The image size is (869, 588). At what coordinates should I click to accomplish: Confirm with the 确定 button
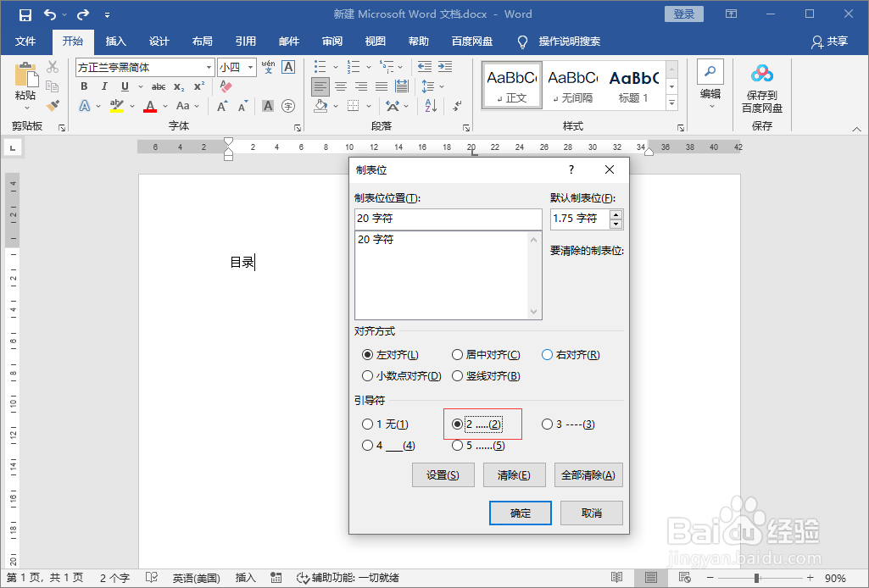pos(520,513)
